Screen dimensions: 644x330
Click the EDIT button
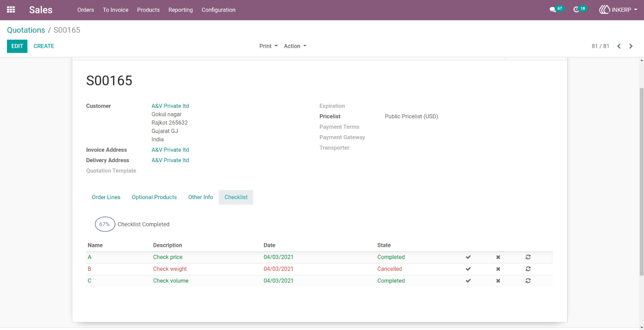[x=17, y=46]
